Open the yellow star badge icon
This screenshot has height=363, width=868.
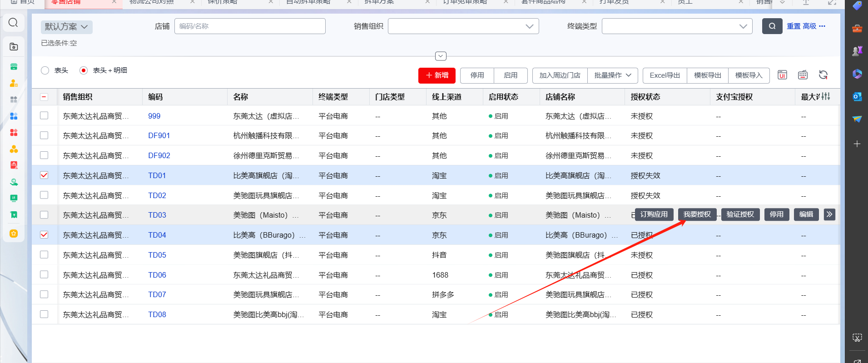click(14, 234)
